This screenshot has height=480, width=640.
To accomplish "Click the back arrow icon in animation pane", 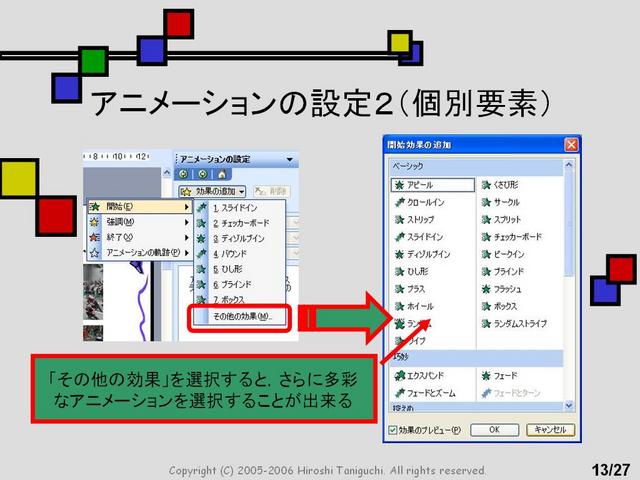I will click(x=184, y=175).
